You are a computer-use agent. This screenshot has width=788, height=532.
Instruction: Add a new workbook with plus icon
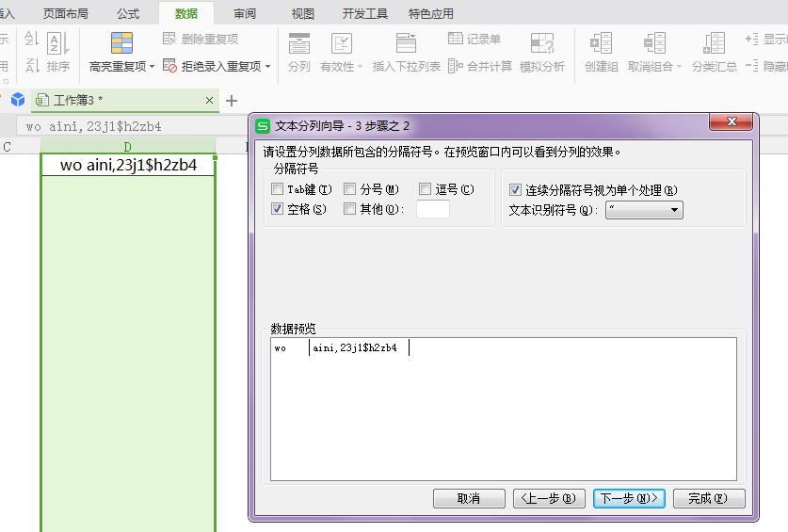click(232, 101)
